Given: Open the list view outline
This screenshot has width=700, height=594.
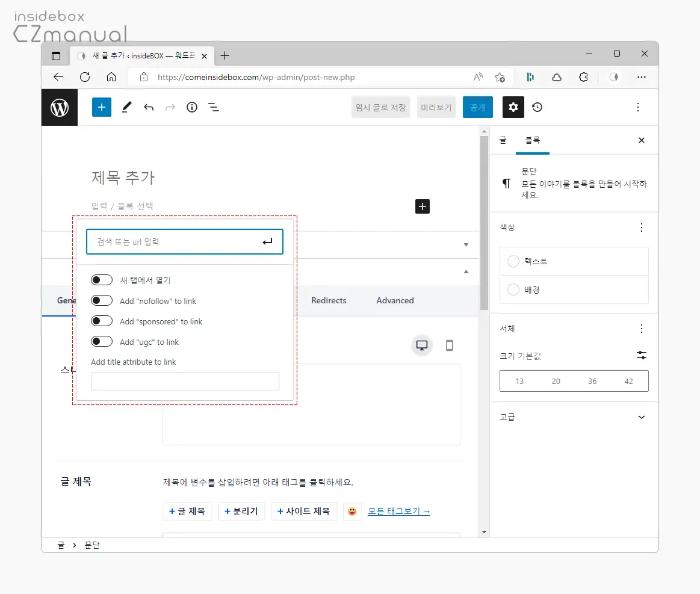Looking at the screenshot, I should tap(214, 107).
